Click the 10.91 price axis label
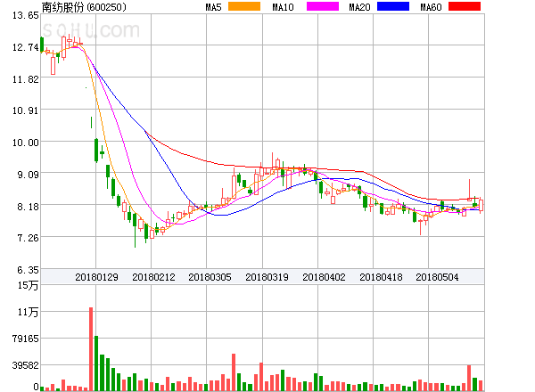The width and height of the screenshot is (535, 392). pos(26,110)
